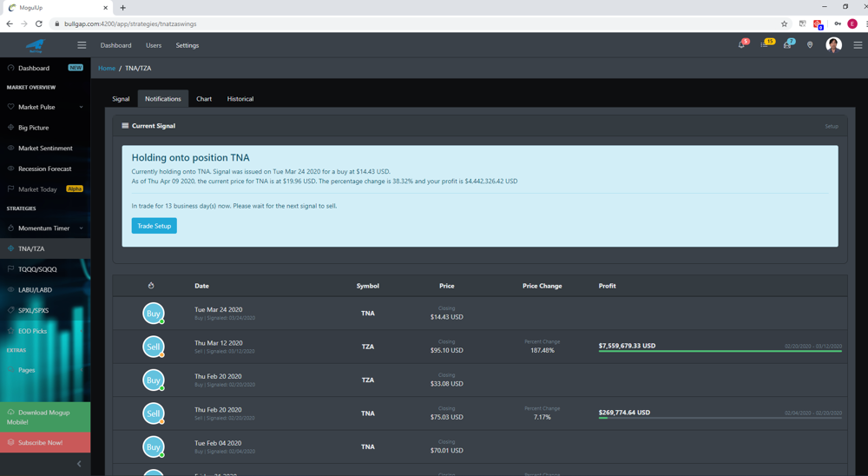Click the location pin icon in header
Image resolution: width=868 pixels, height=476 pixels.
click(x=810, y=45)
